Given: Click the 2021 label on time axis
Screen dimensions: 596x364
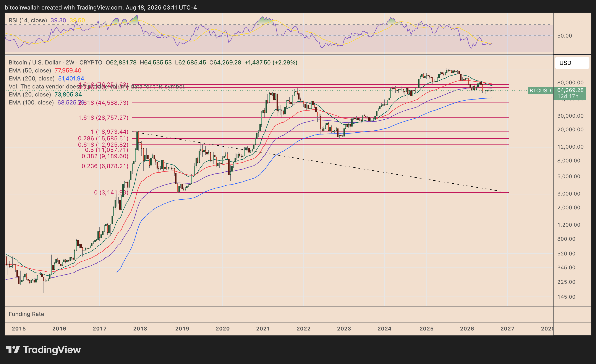Looking at the screenshot, I should coord(263,329).
